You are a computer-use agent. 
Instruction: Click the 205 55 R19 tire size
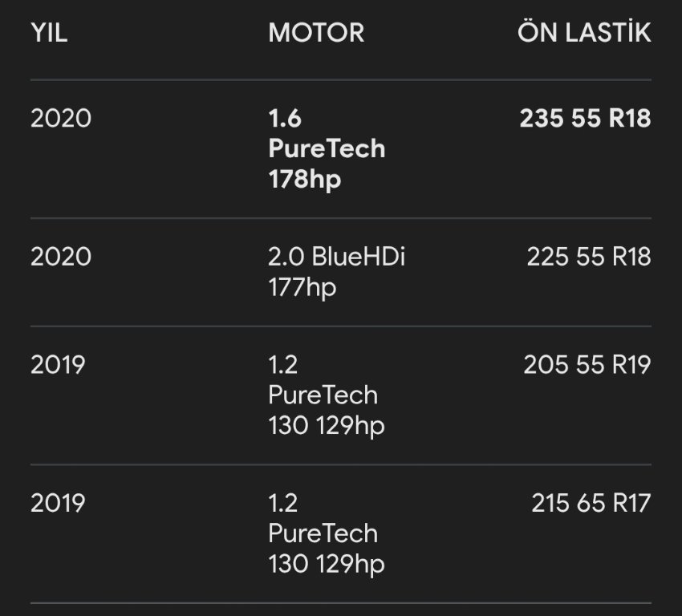coord(587,365)
